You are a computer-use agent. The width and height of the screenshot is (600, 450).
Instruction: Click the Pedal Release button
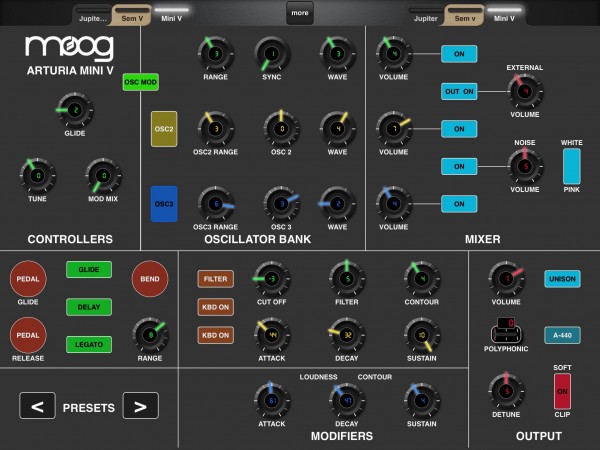(28, 335)
